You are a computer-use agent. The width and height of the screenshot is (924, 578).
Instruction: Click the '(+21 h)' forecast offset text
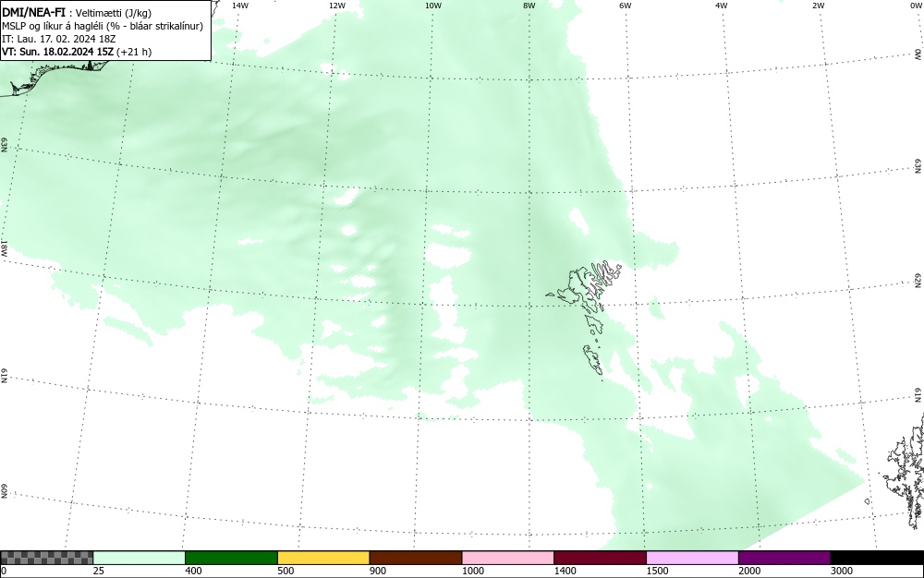click(134, 52)
